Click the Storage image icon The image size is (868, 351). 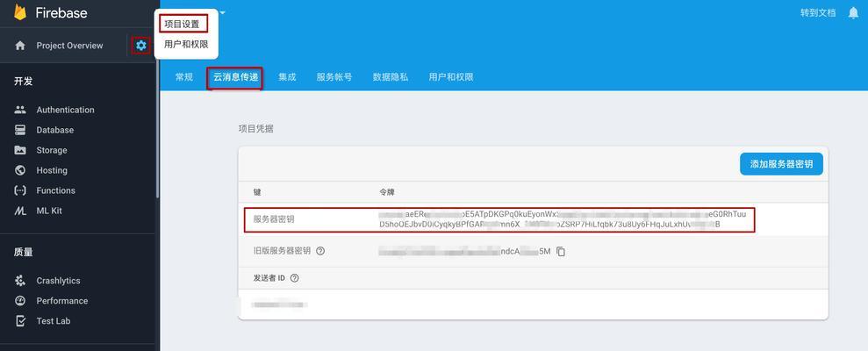(20, 150)
